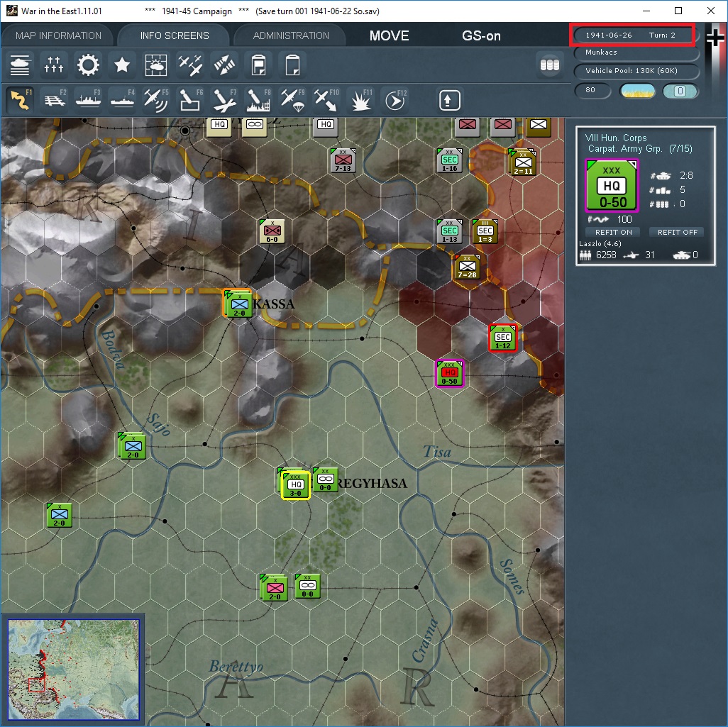The image size is (728, 727).
Task: Open the commander's report database icon
Action: pos(550,65)
